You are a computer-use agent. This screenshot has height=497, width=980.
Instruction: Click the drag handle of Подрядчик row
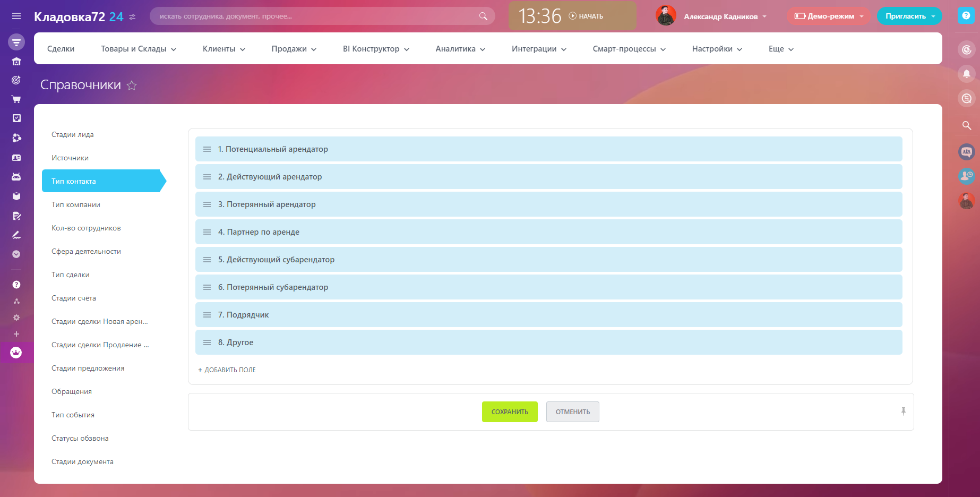pos(207,315)
